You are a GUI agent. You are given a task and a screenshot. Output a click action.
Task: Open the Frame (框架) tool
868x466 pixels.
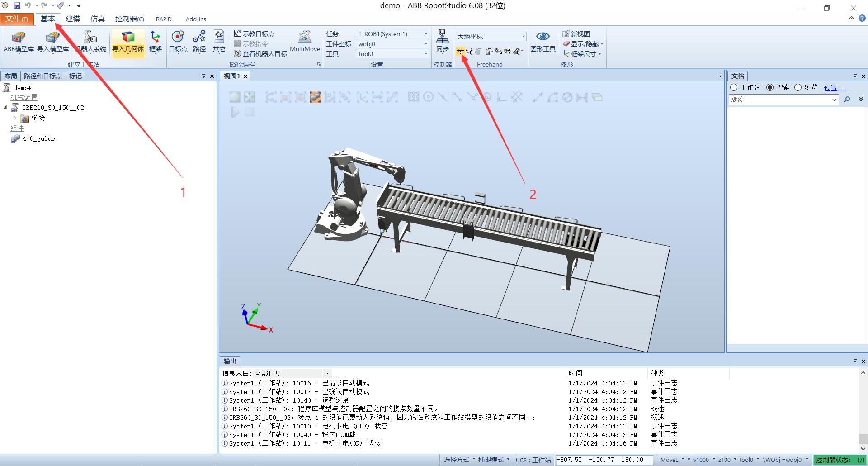click(x=156, y=42)
